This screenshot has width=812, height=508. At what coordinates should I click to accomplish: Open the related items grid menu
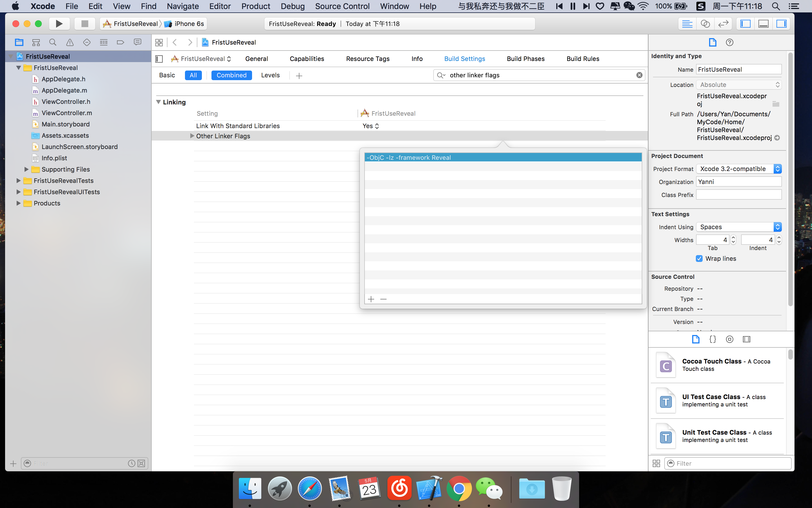159,42
